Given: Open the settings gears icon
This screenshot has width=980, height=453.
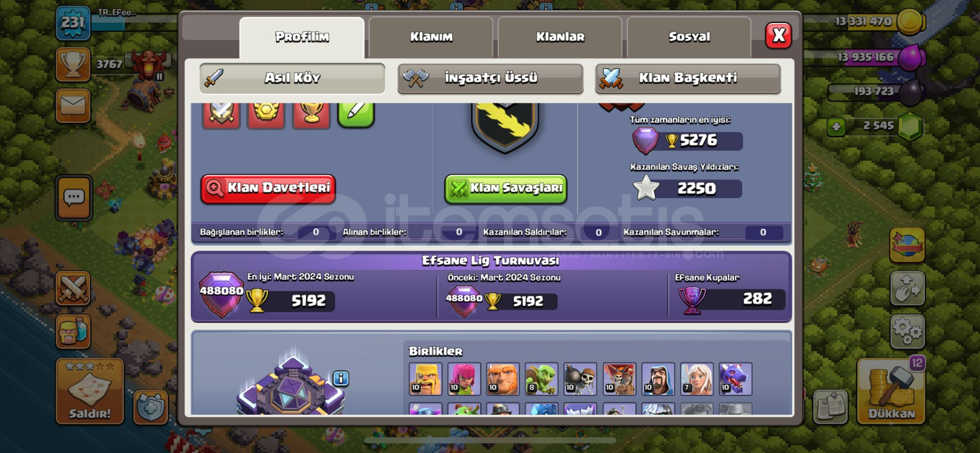Looking at the screenshot, I should coord(908,331).
